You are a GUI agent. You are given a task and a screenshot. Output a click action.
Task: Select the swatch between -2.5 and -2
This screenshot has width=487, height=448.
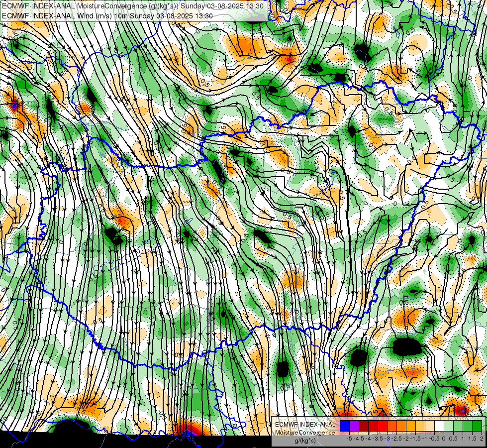tap(401, 426)
